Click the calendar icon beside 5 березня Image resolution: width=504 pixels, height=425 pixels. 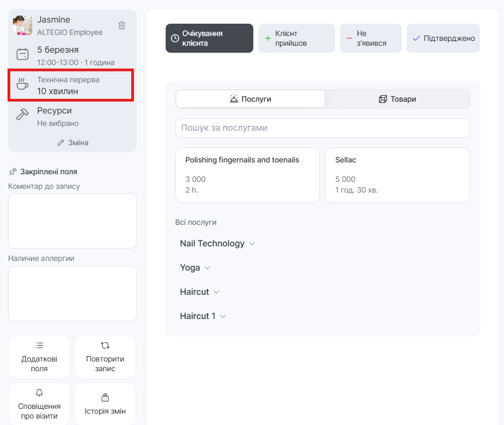(x=22, y=54)
